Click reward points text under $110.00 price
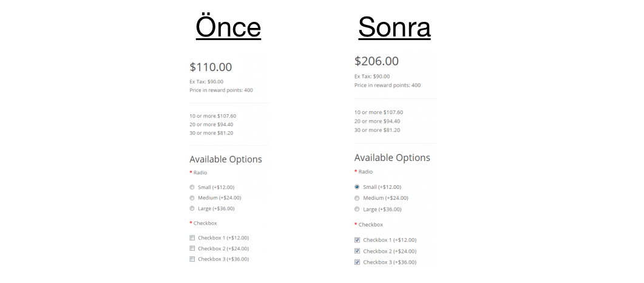 221,90
